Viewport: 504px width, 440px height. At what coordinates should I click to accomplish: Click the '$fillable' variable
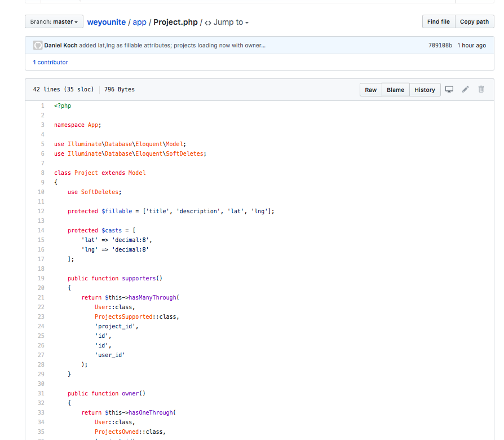coord(117,211)
